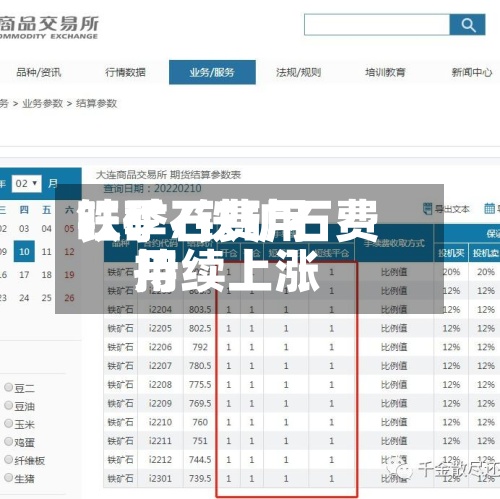Click settlement price 739.5
500x499 pixels.
tap(200, 479)
